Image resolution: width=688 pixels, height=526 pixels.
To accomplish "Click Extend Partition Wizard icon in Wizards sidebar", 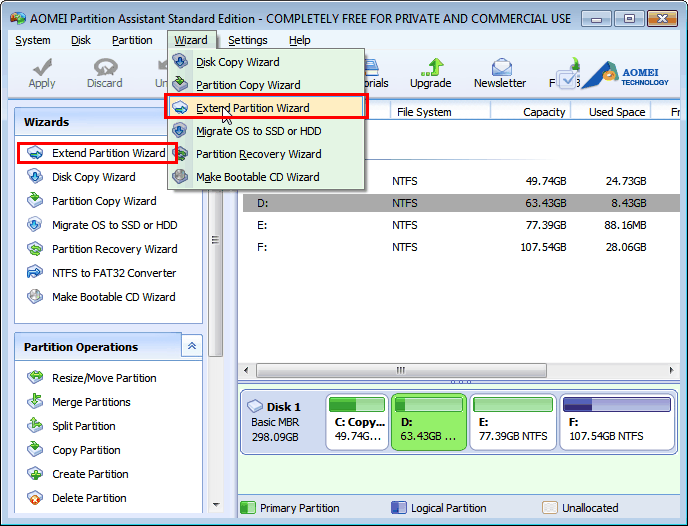I will [x=35, y=153].
